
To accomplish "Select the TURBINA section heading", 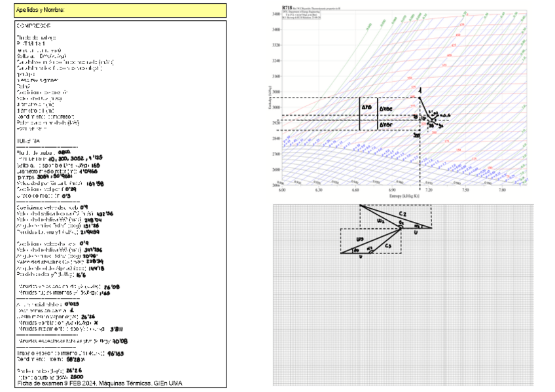I will pos(28,141).
